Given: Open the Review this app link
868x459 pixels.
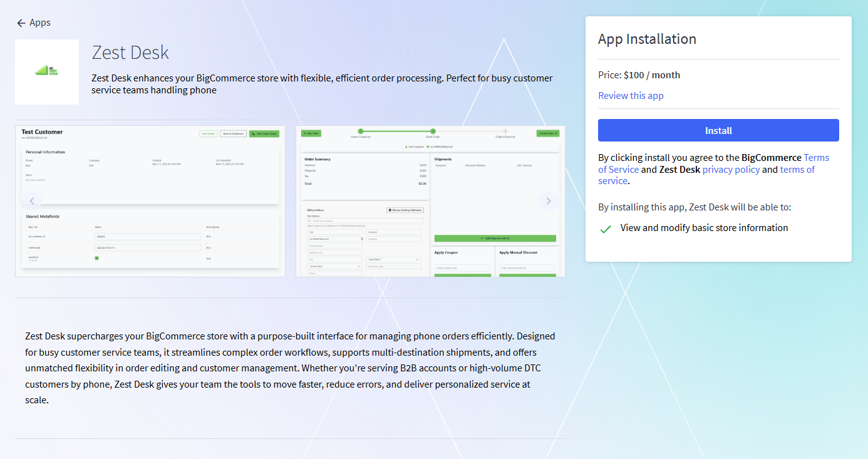Looking at the screenshot, I should click(631, 96).
